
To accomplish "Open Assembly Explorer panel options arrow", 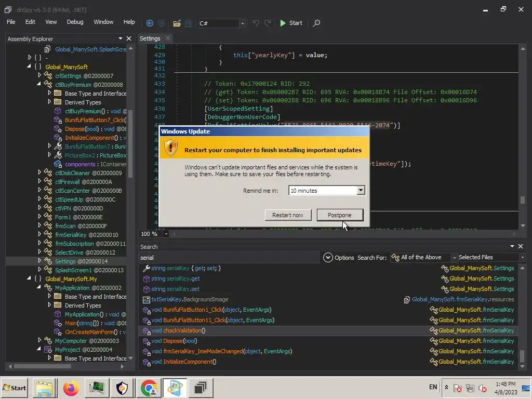I will pyautogui.click(x=121, y=38).
